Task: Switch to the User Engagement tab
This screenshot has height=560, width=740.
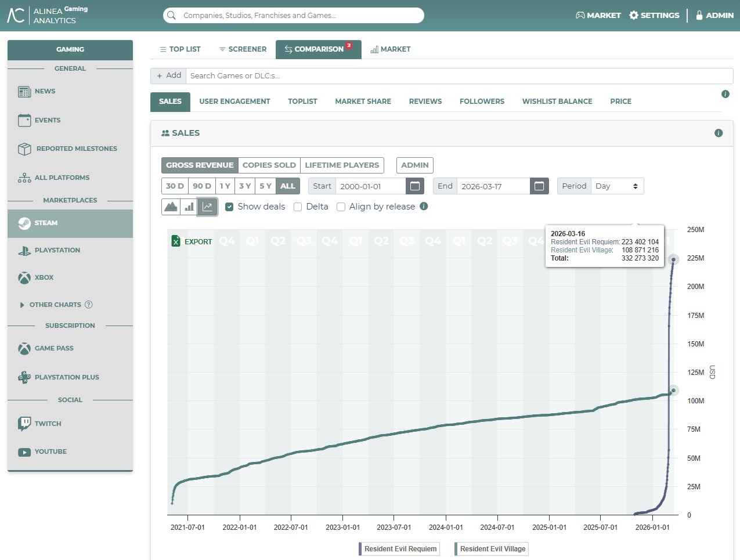Action: 234,102
